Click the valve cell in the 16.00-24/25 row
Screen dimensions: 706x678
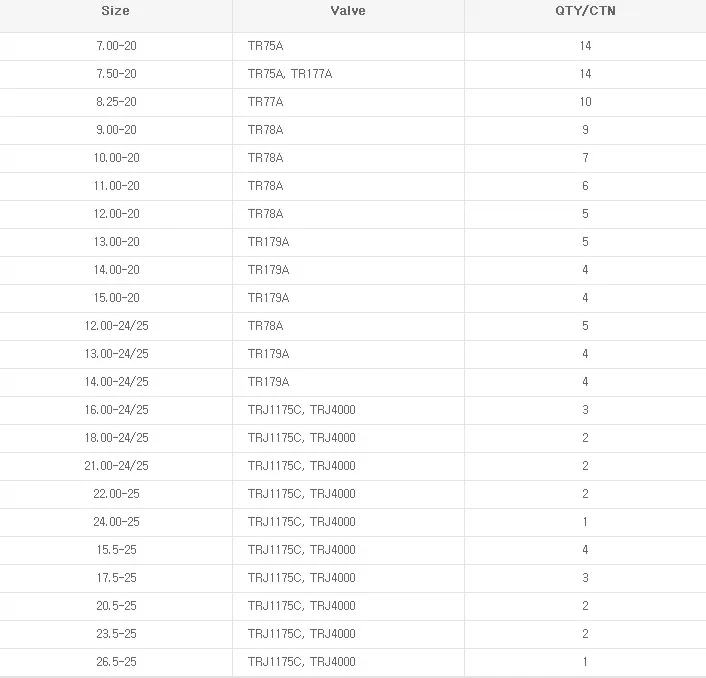pos(301,410)
